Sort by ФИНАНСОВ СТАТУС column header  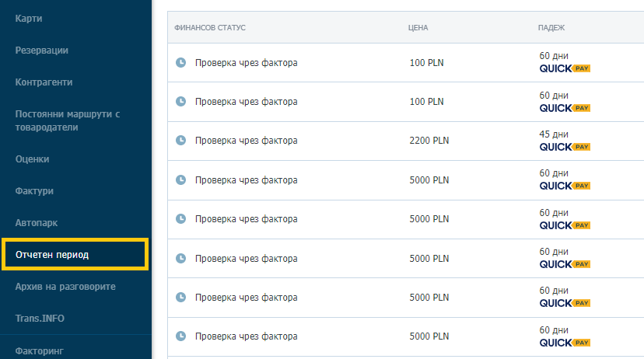[210, 27]
